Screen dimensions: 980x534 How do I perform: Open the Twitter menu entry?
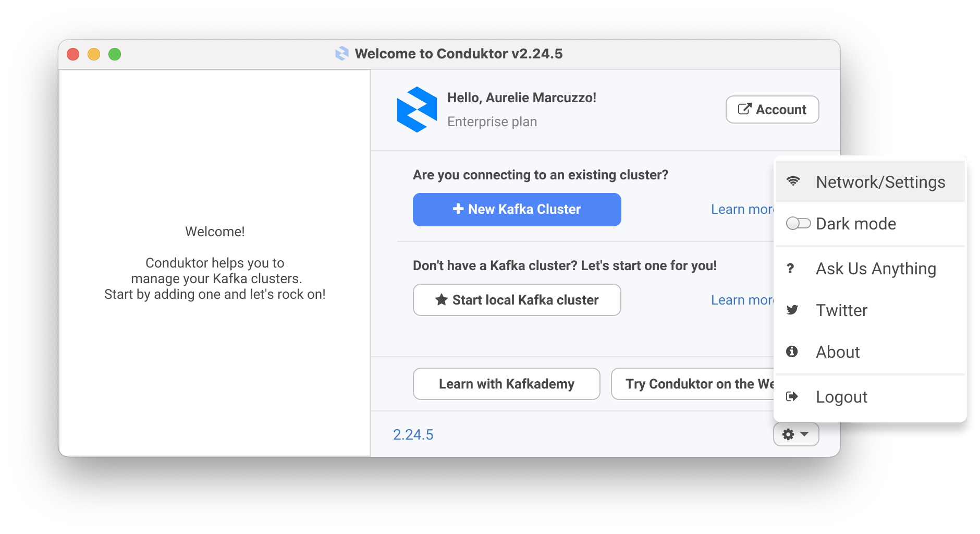click(870, 310)
